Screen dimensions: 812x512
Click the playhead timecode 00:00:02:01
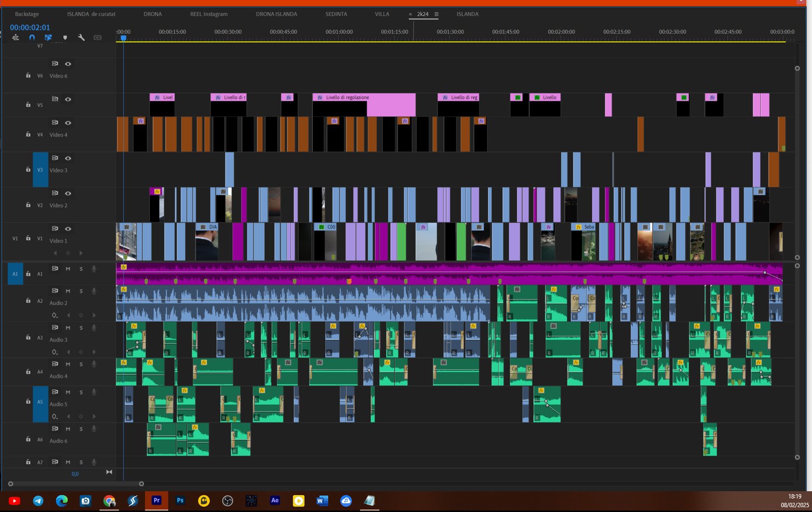coord(30,27)
